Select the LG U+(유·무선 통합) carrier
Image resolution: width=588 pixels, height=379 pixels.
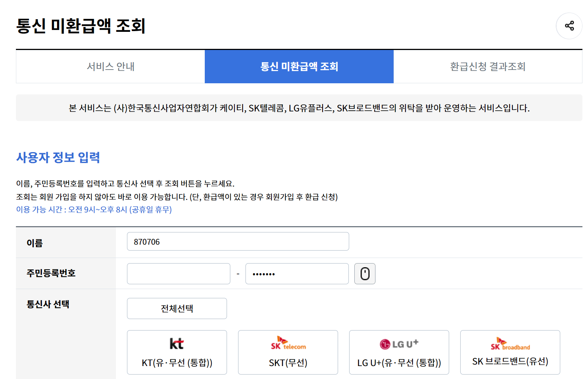coord(399,352)
